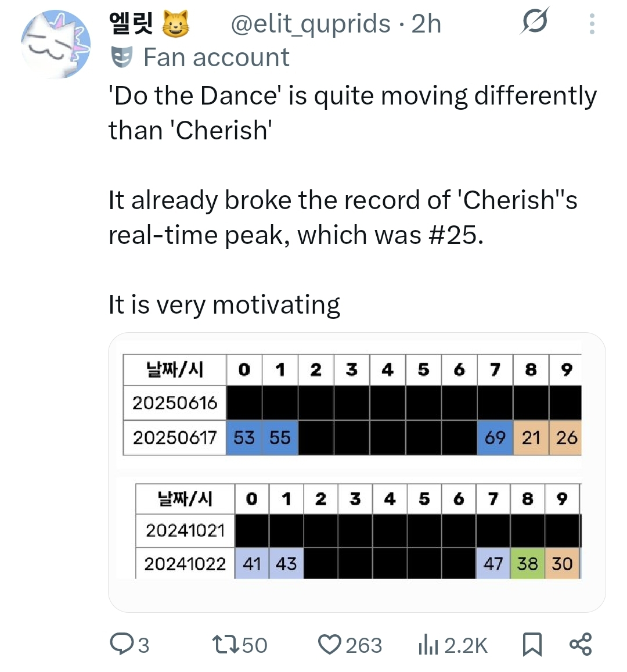Open the cat avatar profile picture
Screen dimensions: 627x672
click(x=56, y=44)
